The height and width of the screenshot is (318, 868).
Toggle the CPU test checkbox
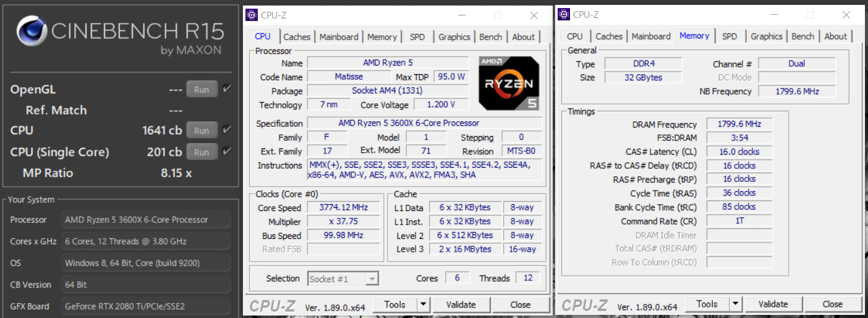(x=227, y=130)
